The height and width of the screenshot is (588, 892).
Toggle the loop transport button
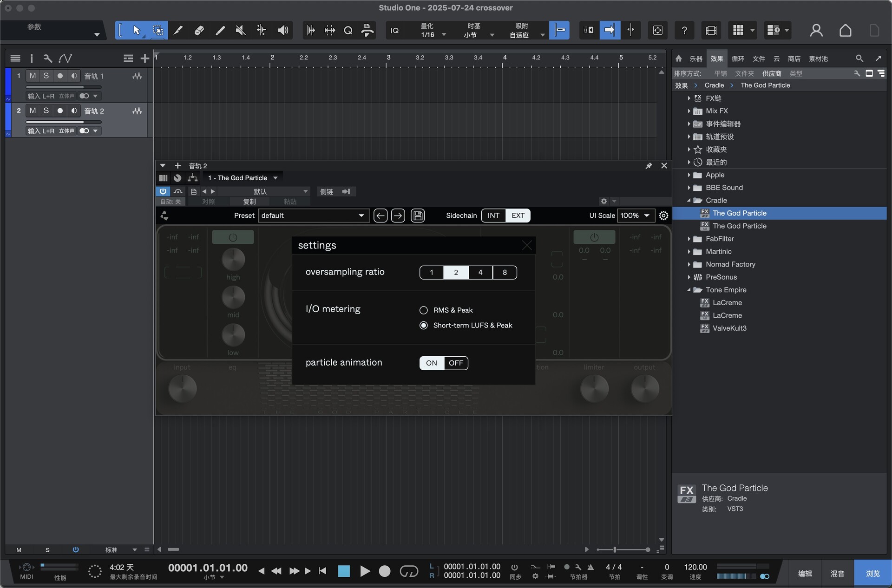tap(409, 571)
